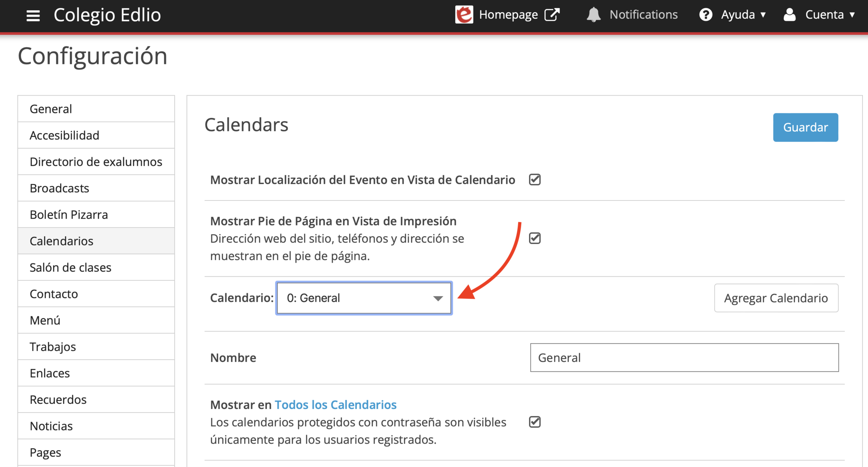Viewport: 868px width, 467px height.
Task: Toggle the Mostrar en Todos los Calendarios checkbox
Action: click(x=535, y=422)
